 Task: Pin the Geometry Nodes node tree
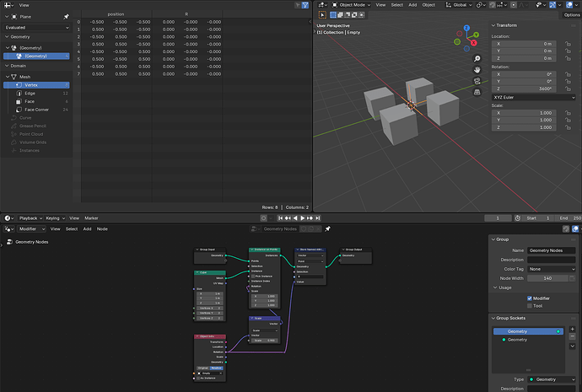(327, 228)
